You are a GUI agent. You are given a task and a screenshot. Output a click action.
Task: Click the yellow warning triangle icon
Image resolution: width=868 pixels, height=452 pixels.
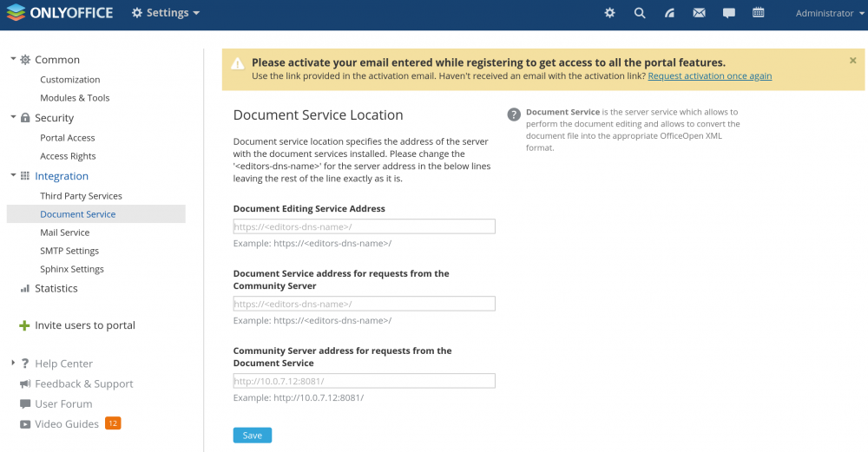point(238,63)
